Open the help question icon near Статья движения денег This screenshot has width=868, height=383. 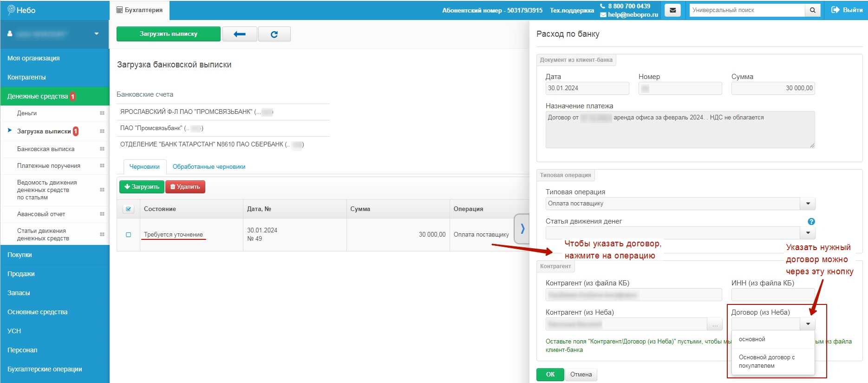tap(811, 222)
